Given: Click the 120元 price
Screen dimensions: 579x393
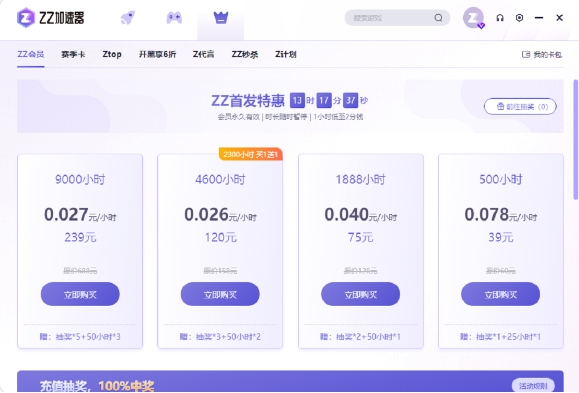Looking at the screenshot, I should click(x=220, y=237).
